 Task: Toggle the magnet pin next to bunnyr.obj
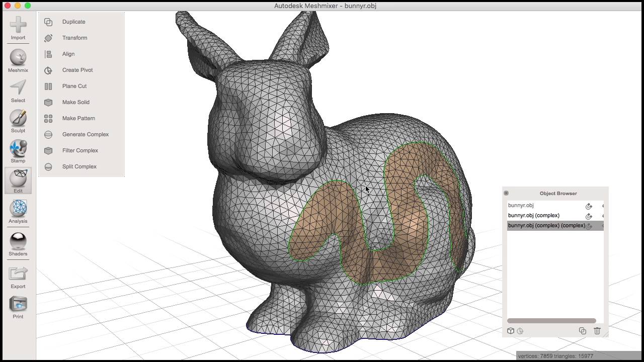tap(589, 206)
